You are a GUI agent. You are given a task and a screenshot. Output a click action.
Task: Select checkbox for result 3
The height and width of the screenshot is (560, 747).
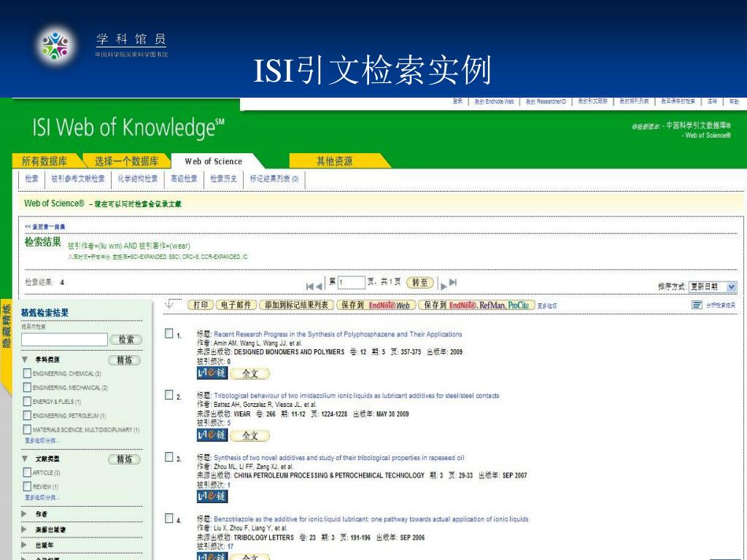pos(169,456)
